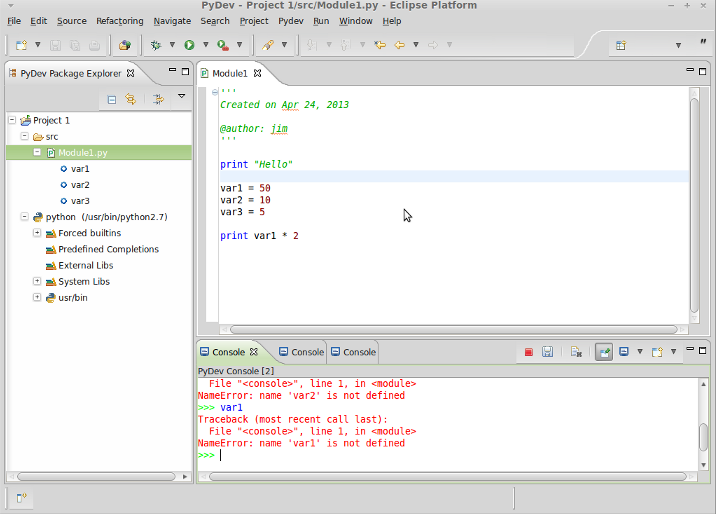This screenshot has width=716, height=514.
Task: Open the Source menu
Action: 72,21
